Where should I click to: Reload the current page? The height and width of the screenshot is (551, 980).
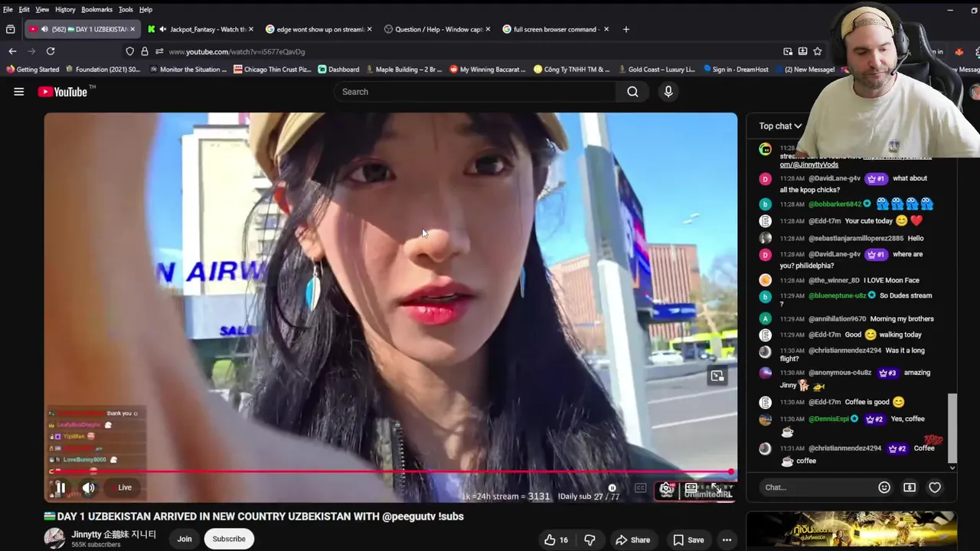click(x=51, y=51)
